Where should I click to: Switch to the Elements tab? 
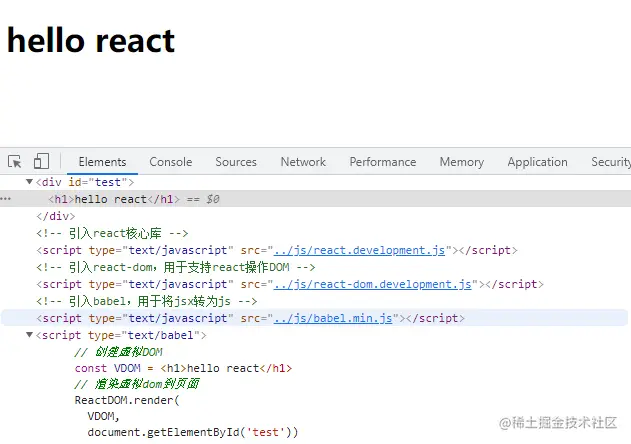click(102, 162)
